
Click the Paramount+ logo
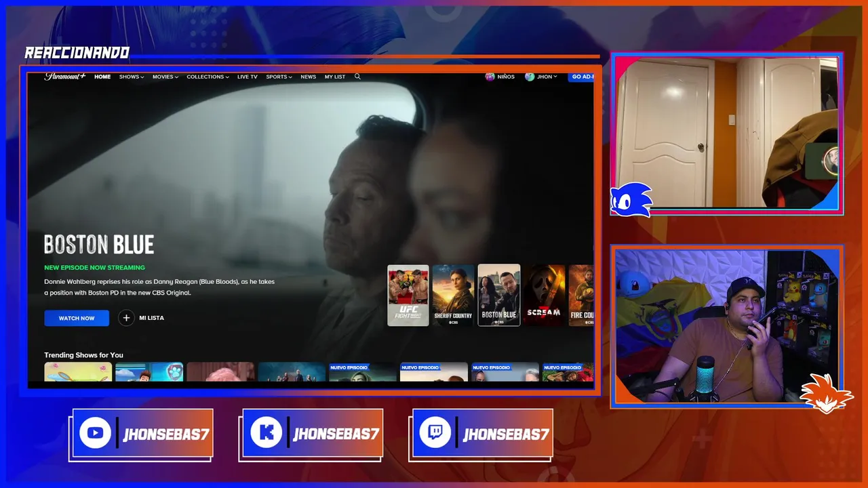[x=65, y=77]
